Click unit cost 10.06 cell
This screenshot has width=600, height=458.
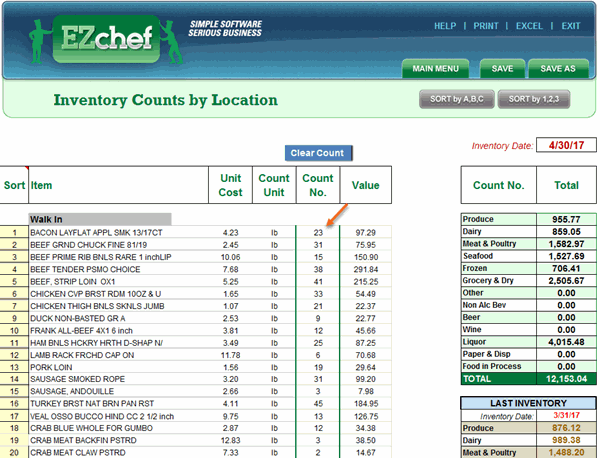point(230,257)
